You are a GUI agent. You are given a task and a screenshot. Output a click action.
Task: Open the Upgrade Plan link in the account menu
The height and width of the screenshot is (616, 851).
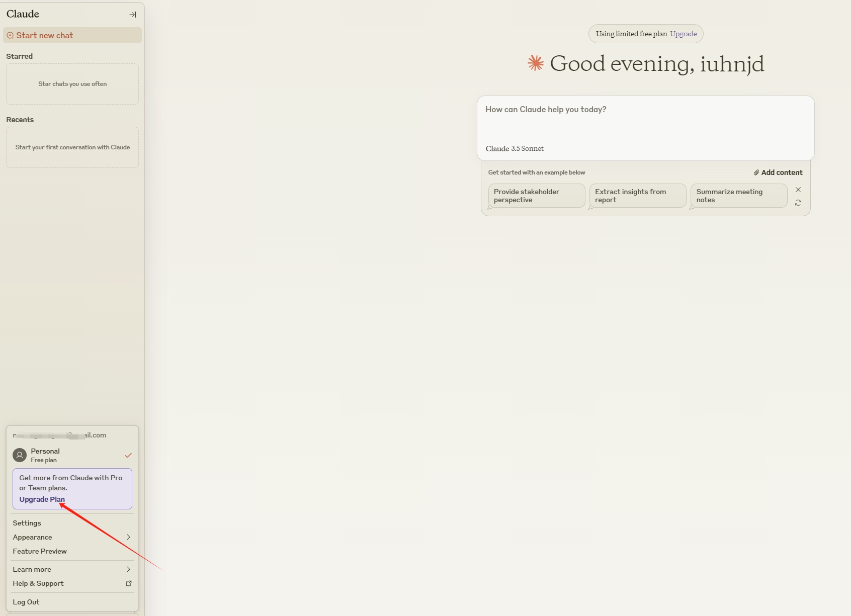point(42,499)
